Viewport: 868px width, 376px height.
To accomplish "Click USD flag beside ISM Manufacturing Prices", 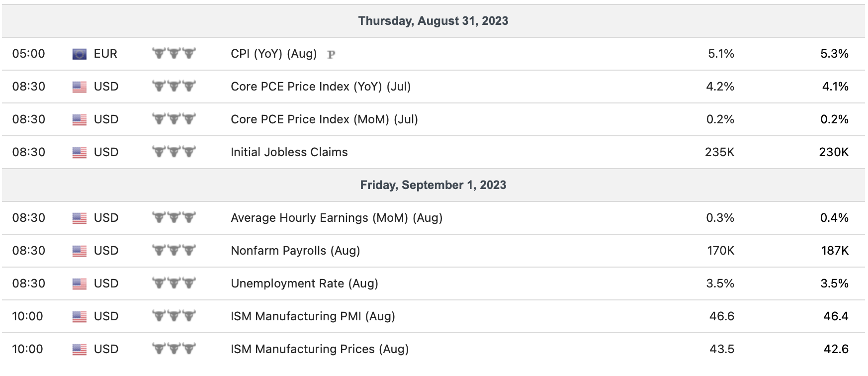I will (x=80, y=349).
